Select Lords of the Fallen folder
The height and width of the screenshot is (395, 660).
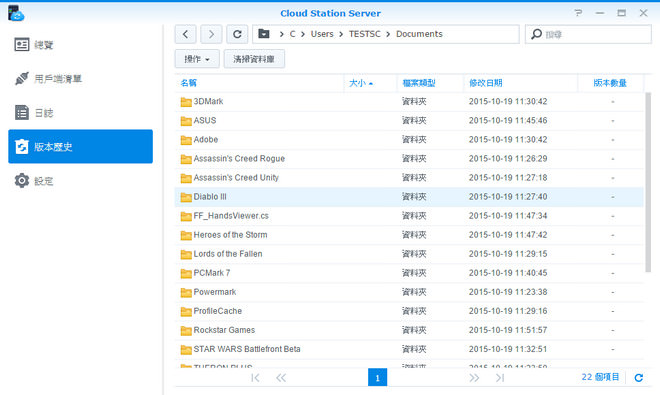[x=409, y=254]
